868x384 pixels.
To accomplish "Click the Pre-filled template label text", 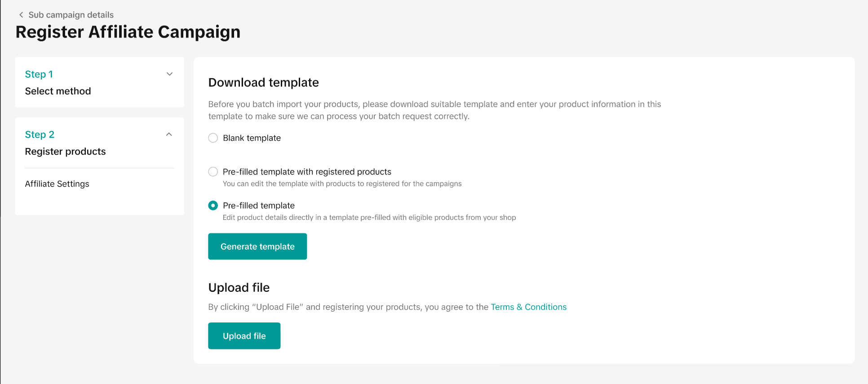I will tap(259, 205).
